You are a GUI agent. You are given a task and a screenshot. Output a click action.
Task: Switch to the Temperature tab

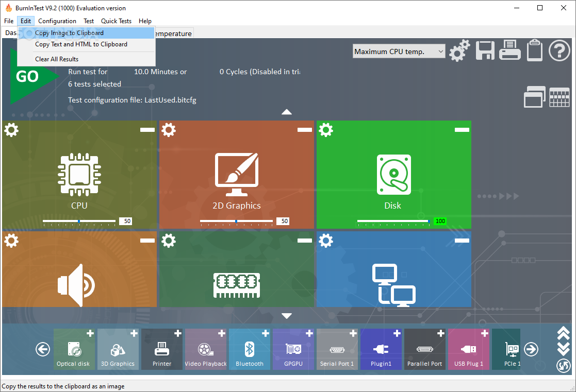[174, 33]
